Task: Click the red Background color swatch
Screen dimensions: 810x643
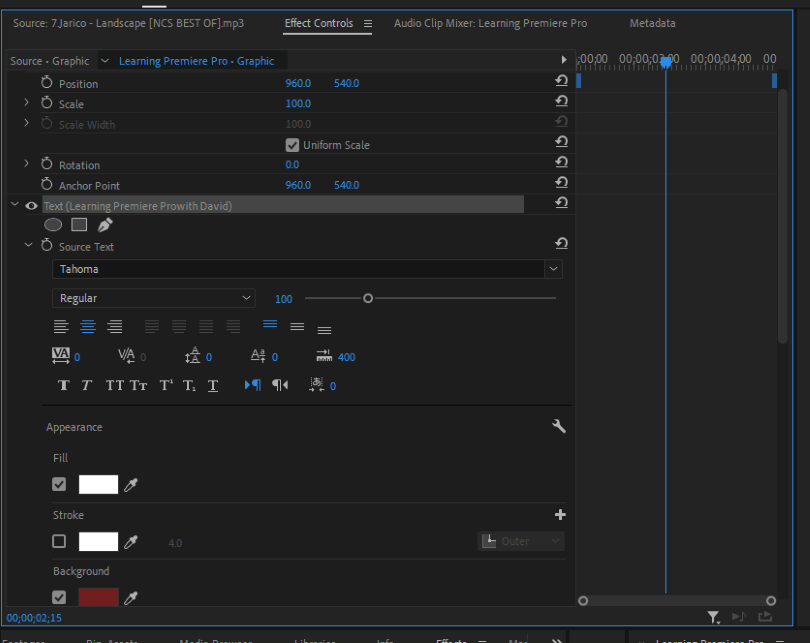Action: [x=97, y=597]
